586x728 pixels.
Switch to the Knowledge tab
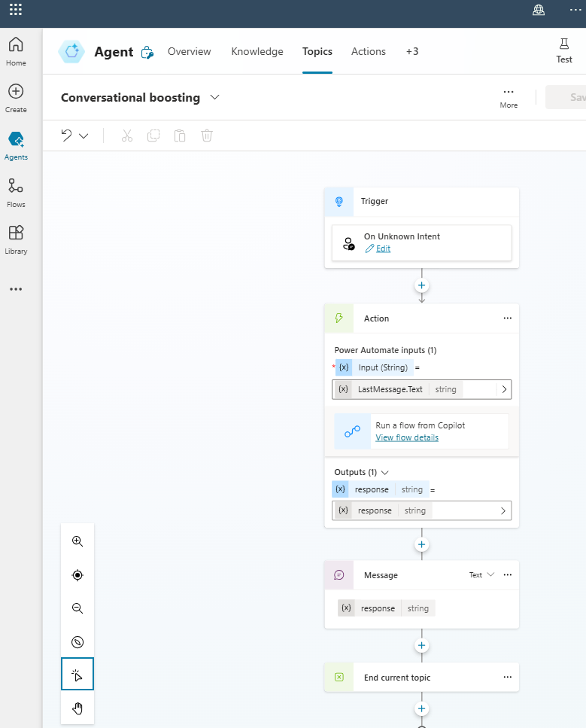pyautogui.click(x=257, y=51)
